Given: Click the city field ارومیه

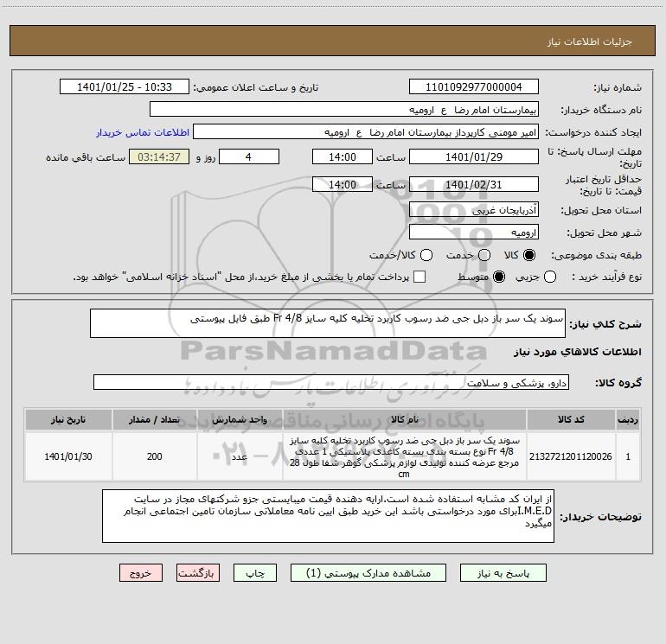Looking at the screenshot, I should click(x=474, y=233).
